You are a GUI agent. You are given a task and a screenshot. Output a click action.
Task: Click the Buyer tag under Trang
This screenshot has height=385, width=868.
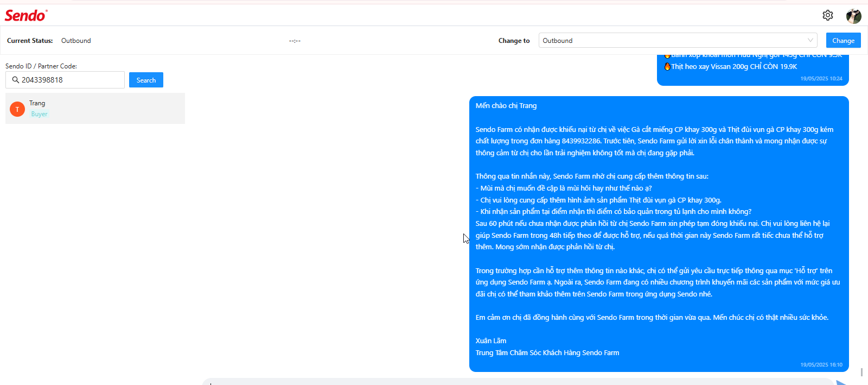pos(39,114)
